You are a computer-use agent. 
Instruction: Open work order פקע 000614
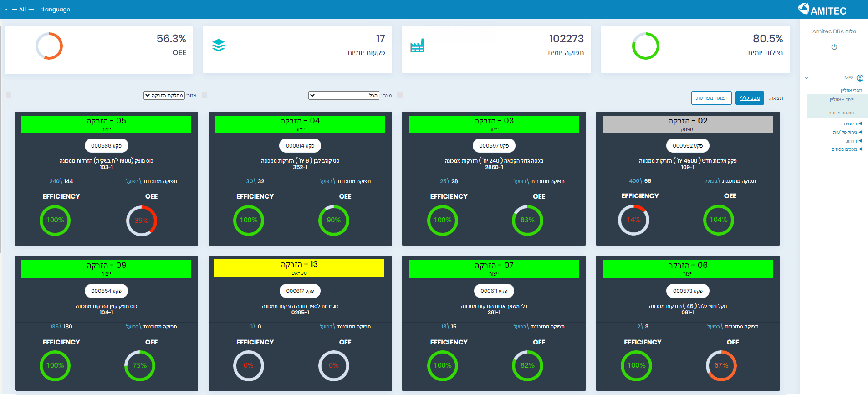tap(300, 146)
